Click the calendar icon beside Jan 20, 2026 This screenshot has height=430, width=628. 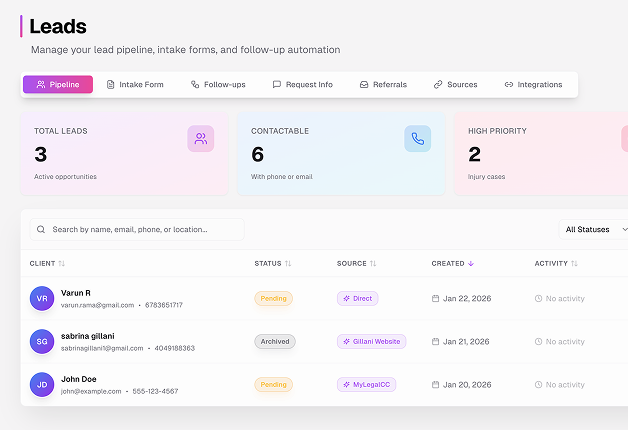435,385
